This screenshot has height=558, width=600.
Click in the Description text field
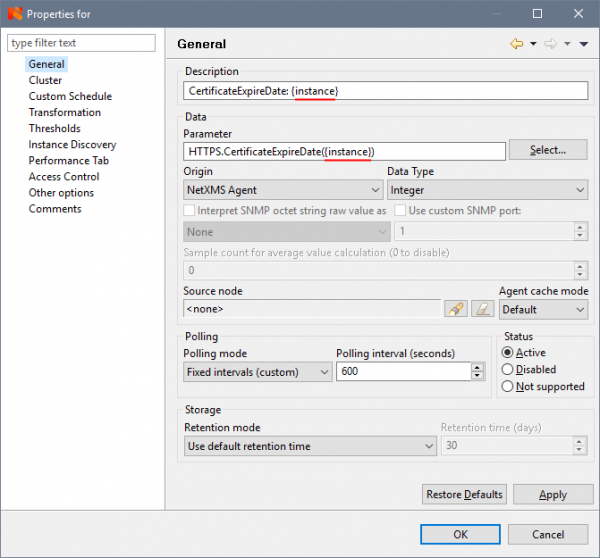(x=385, y=91)
